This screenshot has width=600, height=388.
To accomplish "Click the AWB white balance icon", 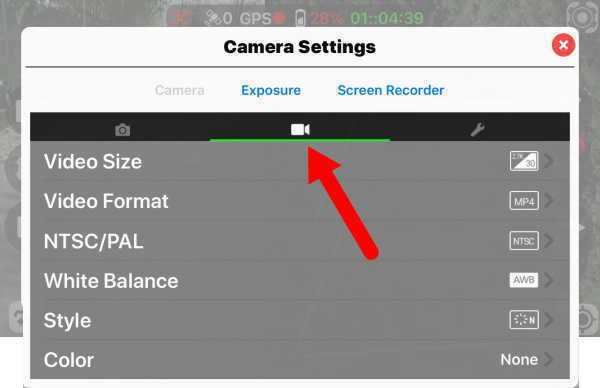I will [524, 280].
